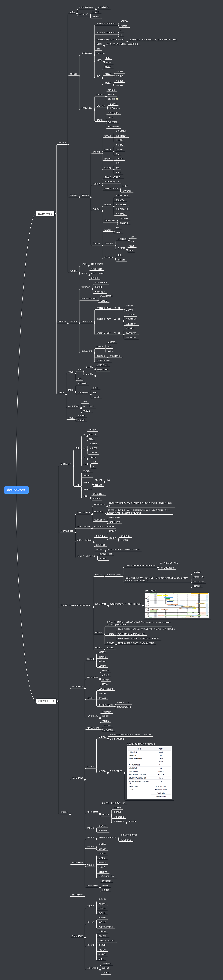223x980 pixels.
Task: Select the 年终礼品 node
Action: (x=120, y=76)
